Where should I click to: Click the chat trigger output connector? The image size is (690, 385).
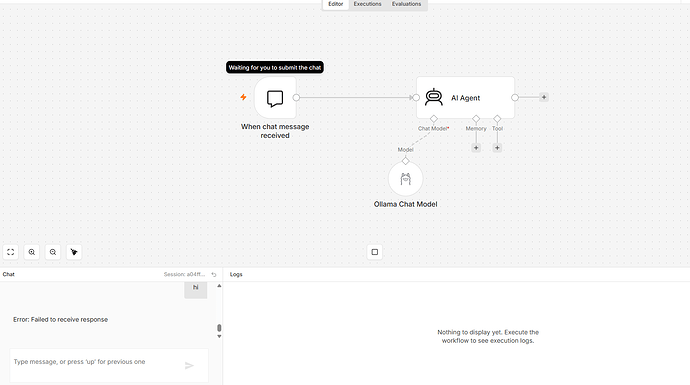[x=296, y=98]
